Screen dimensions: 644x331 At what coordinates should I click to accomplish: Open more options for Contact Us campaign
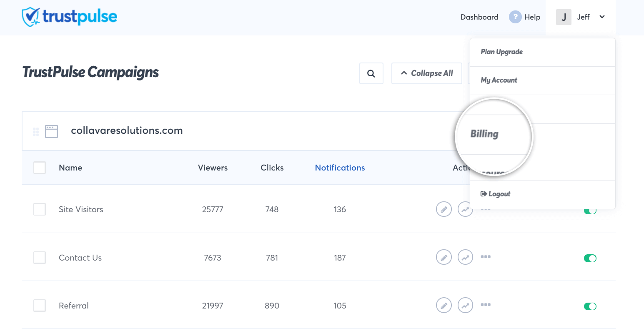pos(486,257)
